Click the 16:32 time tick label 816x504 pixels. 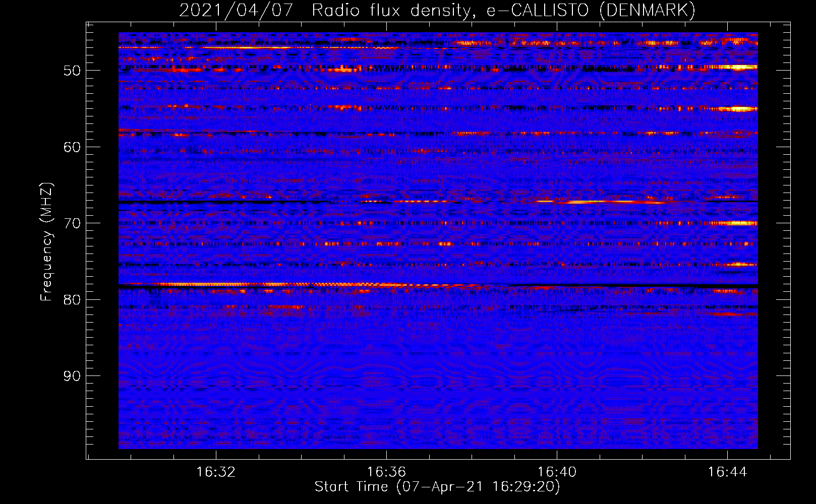pos(216,472)
